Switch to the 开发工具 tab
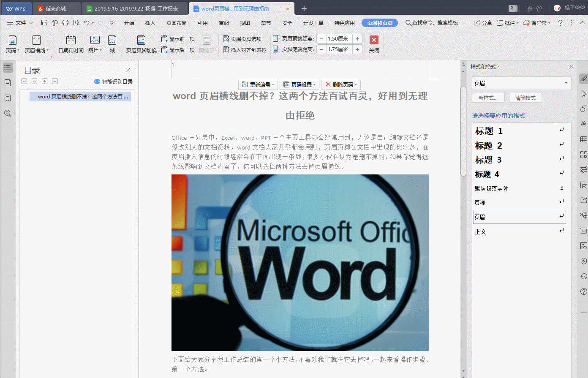This screenshot has width=588, height=378. pyautogui.click(x=313, y=23)
